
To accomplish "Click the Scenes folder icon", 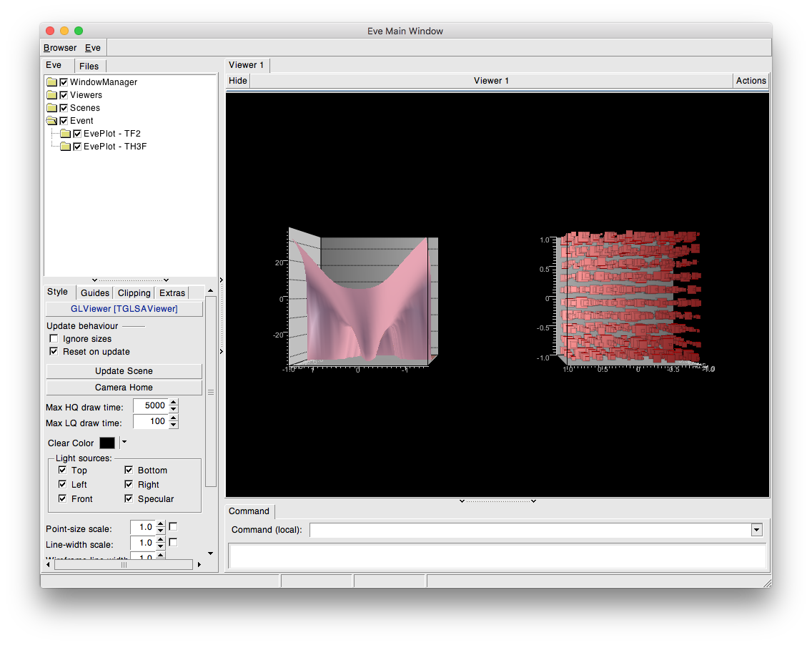I will coord(51,108).
